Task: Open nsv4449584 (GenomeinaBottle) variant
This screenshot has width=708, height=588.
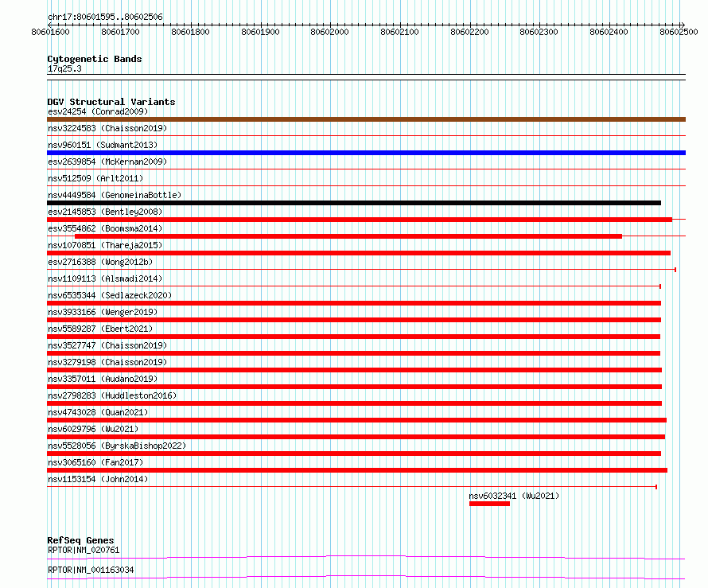Action: pos(115,195)
